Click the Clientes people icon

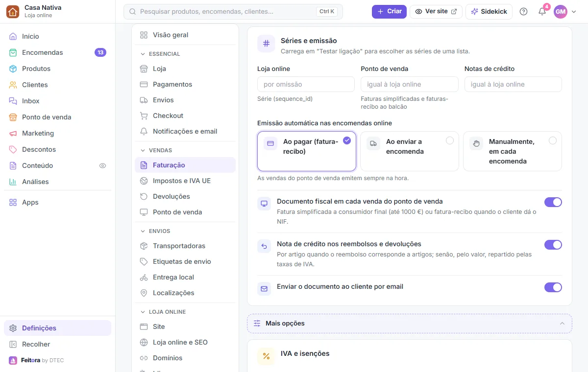pos(13,85)
